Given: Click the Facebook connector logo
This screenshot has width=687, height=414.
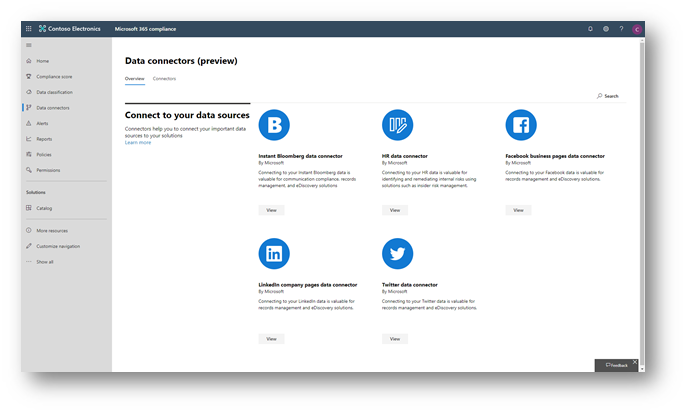Looking at the screenshot, I should (x=521, y=125).
